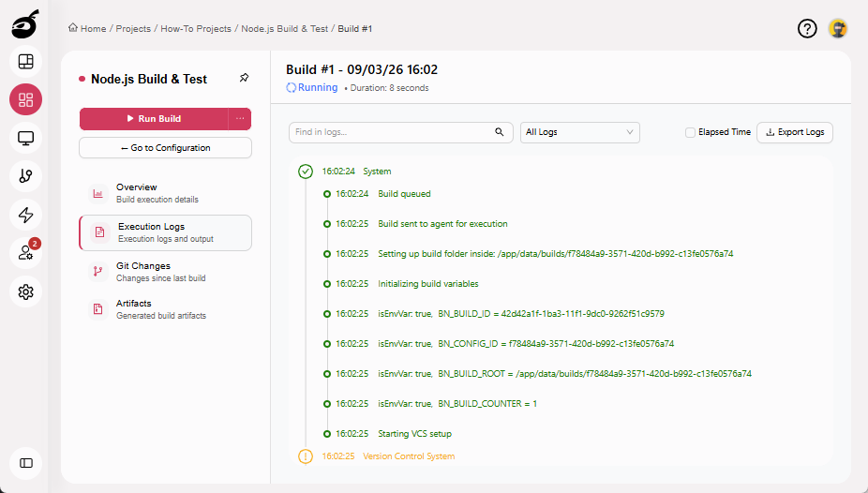Export the logs with Export Logs
The width and height of the screenshot is (868, 493).
[x=794, y=132]
